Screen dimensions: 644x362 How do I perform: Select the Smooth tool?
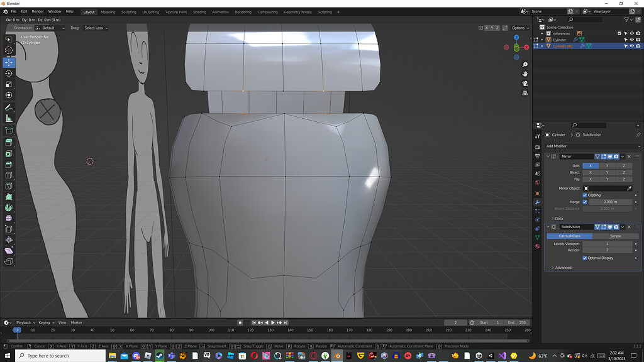click(9, 218)
